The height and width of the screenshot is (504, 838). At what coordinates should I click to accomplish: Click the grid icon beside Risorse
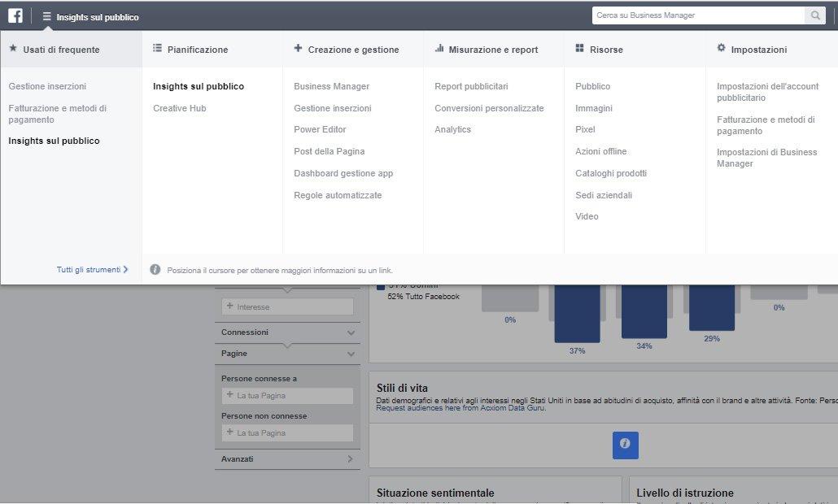[x=580, y=49]
